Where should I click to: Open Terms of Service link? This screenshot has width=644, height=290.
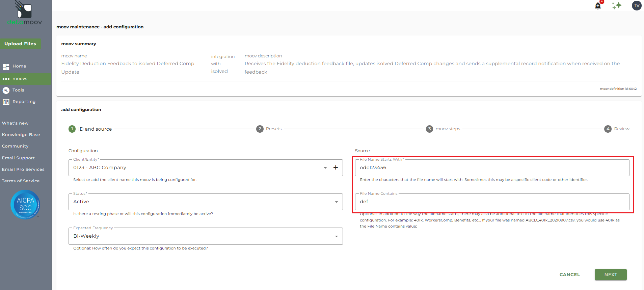coord(21,181)
